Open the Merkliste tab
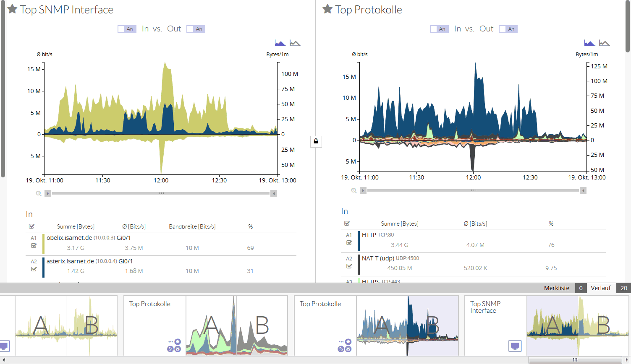 coord(556,288)
